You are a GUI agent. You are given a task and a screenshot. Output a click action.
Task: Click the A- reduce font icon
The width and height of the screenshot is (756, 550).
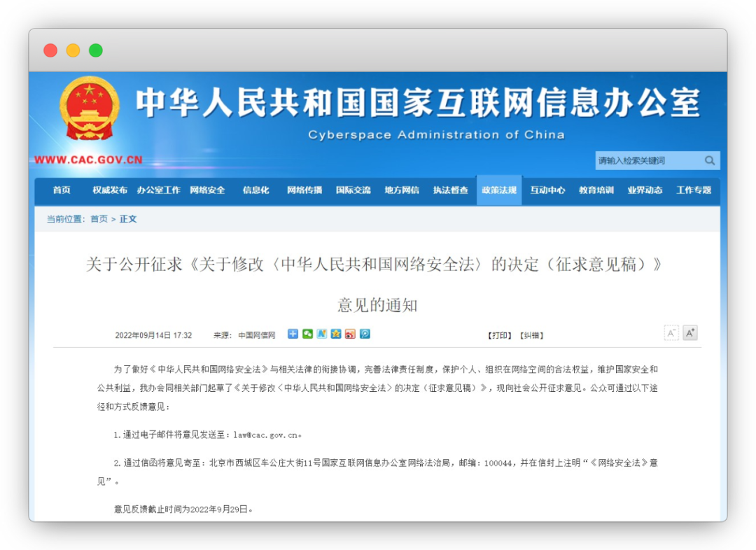[x=671, y=334]
